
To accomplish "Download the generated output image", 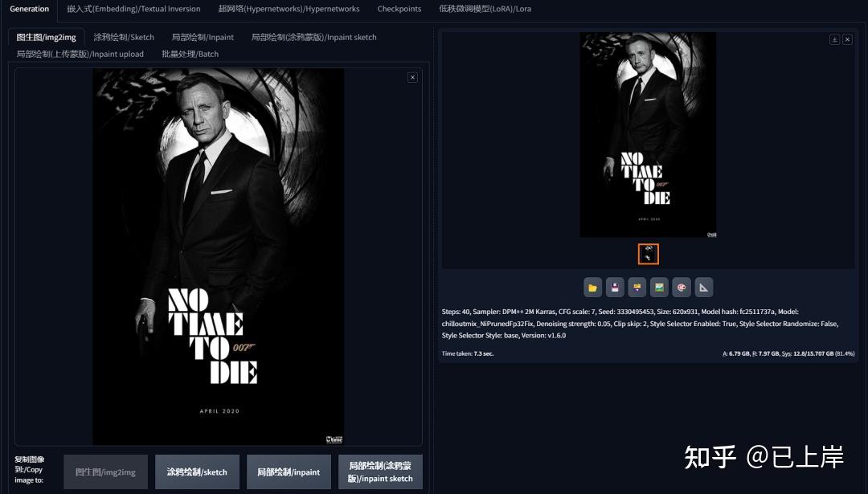I will tap(834, 39).
